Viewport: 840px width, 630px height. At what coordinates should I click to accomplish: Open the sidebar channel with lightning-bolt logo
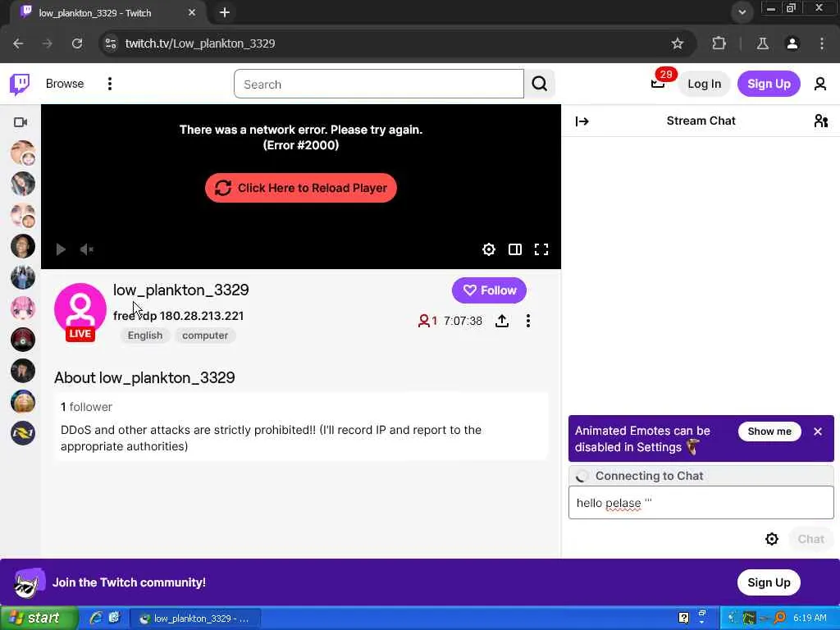tap(23, 433)
